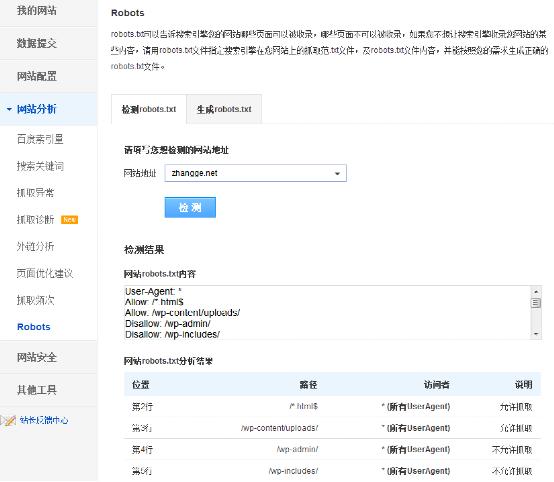Image resolution: width=554 pixels, height=482 pixels.
Task: Open 抓取异常 sidebar item
Action: tap(35, 193)
